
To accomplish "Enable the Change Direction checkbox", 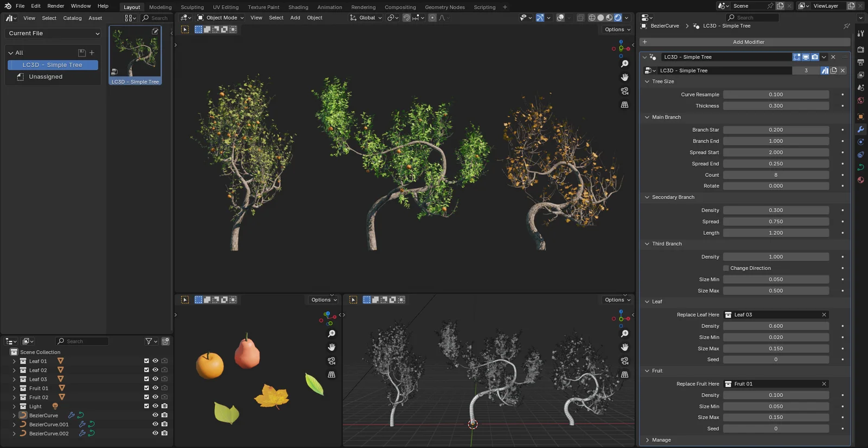I will [x=726, y=268].
